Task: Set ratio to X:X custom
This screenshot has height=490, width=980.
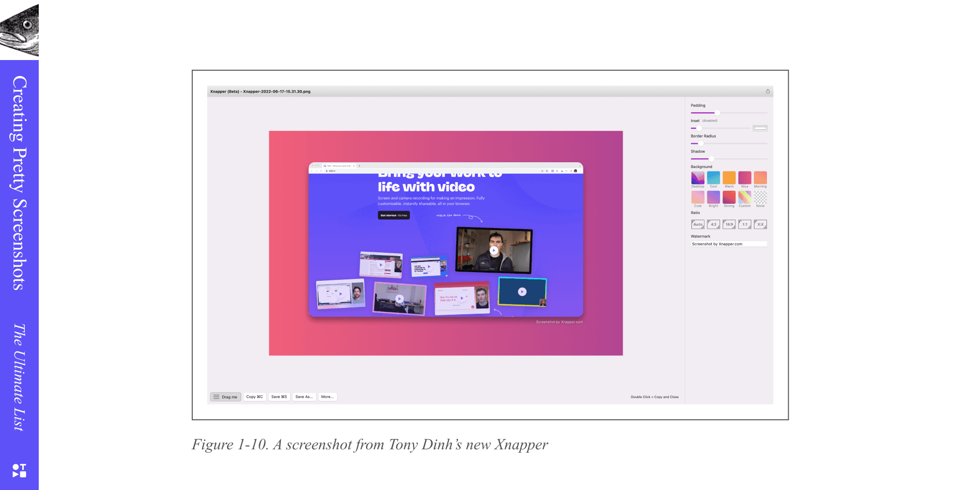Action: click(x=760, y=224)
